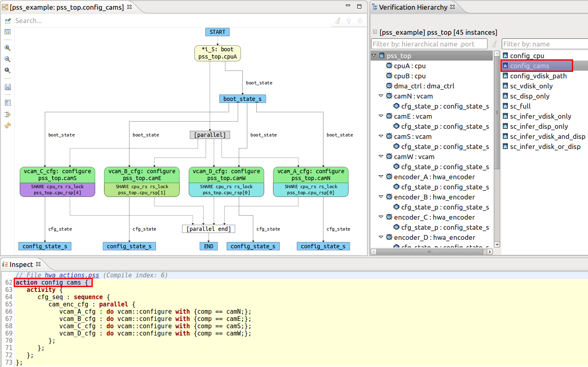This screenshot has width=588, height=367.
Task: Click the Filter by name field
Action: click(x=545, y=44)
